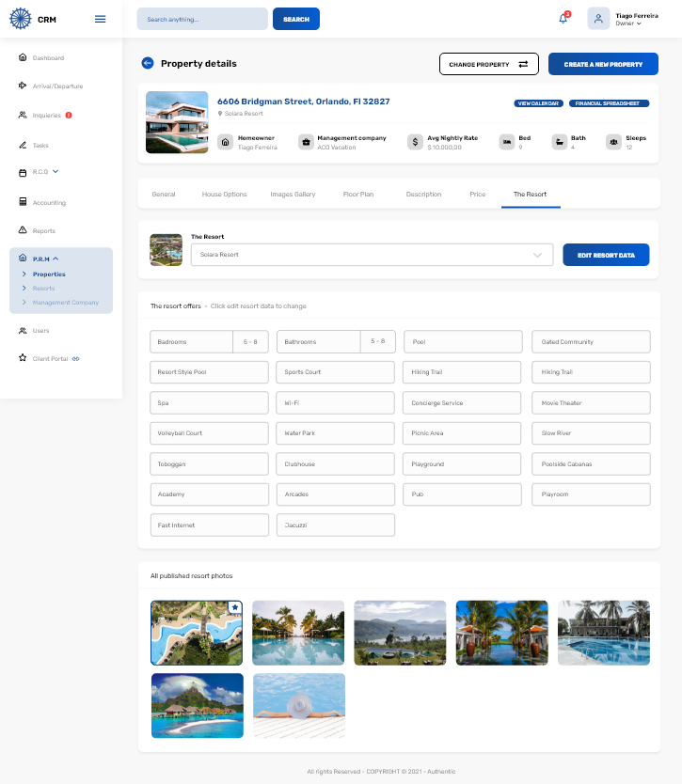Click the Water Park amenity box
Viewport: 682px width, 784px height.
coord(335,433)
